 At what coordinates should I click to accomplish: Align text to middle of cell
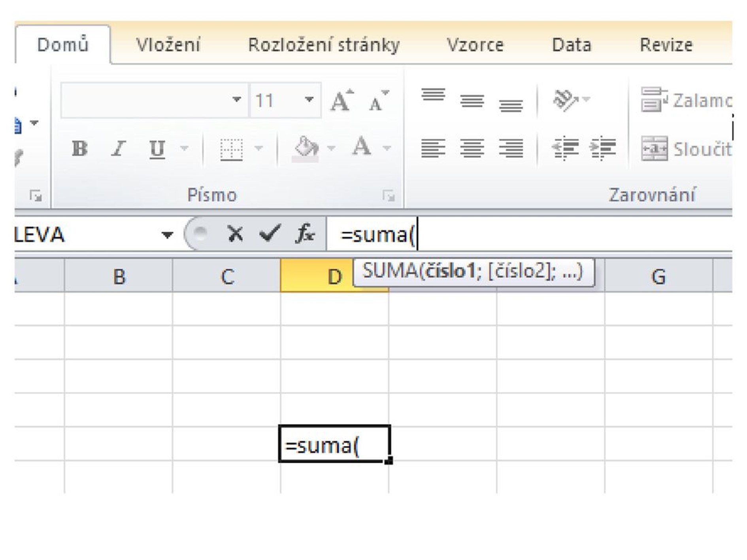472,101
